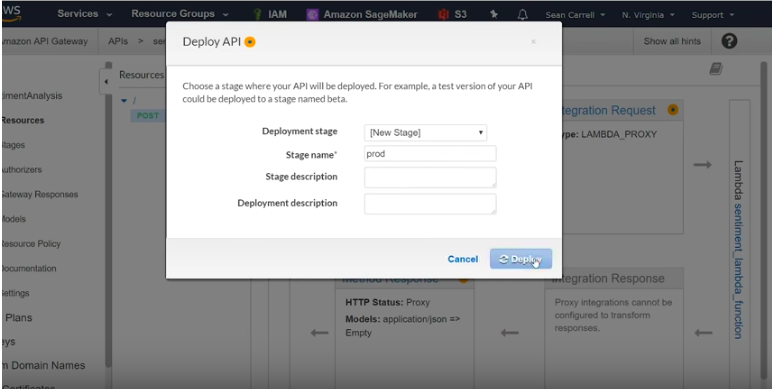Click the pin star icon
Image resolution: width=772 pixels, height=389 pixels.
(x=494, y=14)
